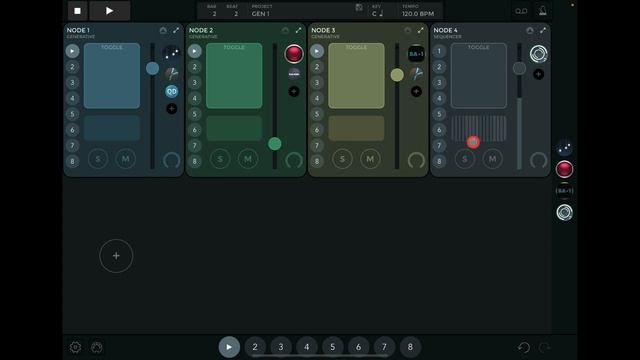This screenshot has width=640, height=360.
Task: Open the save project icon in header
Action: pyautogui.click(x=359, y=8)
